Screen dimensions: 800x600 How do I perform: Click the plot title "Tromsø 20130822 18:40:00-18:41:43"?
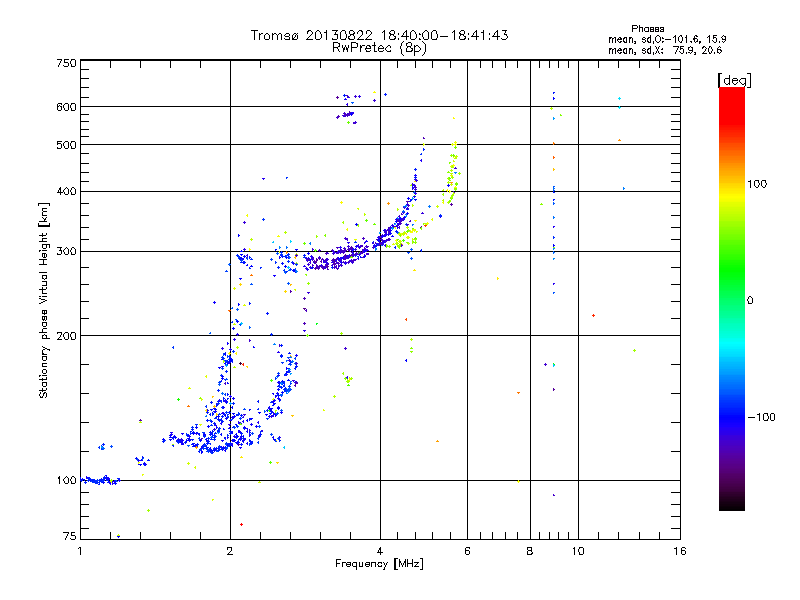(379, 35)
